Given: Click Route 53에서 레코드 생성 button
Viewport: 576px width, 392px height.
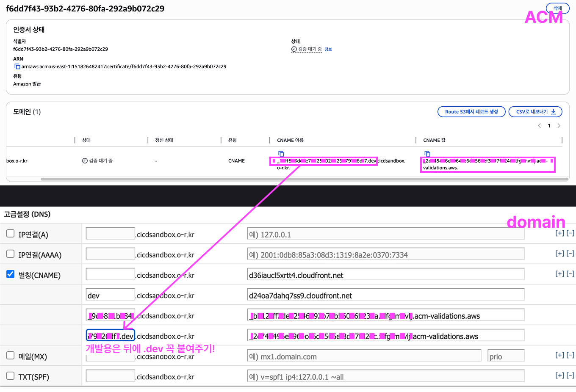Looking at the screenshot, I should (471, 112).
